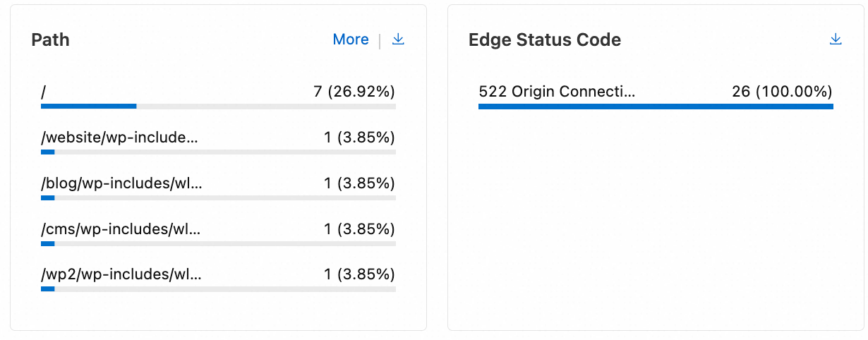The width and height of the screenshot is (868, 340).
Task: Click the 7 (26.92%) count value
Action: point(354,92)
